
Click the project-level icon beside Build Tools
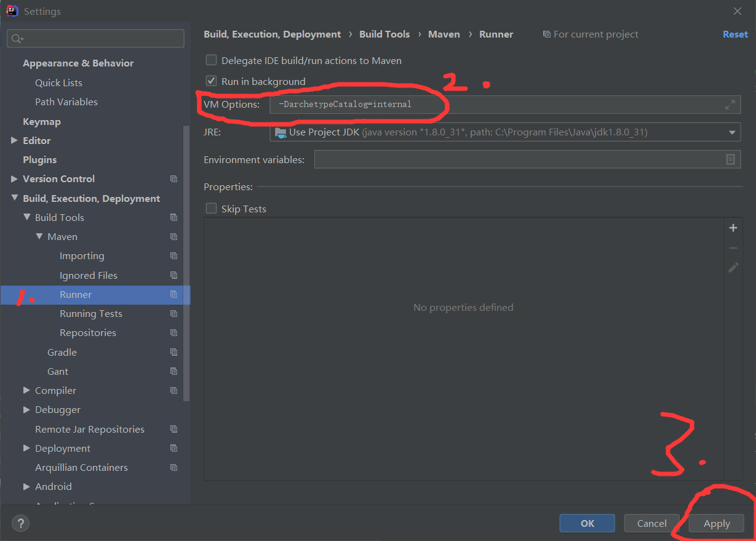pos(173,217)
